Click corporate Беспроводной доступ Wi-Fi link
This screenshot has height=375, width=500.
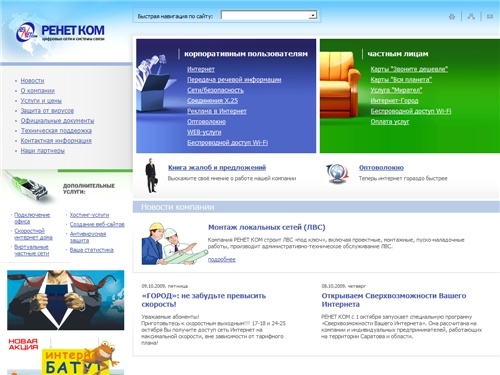pyautogui.click(x=227, y=143)
